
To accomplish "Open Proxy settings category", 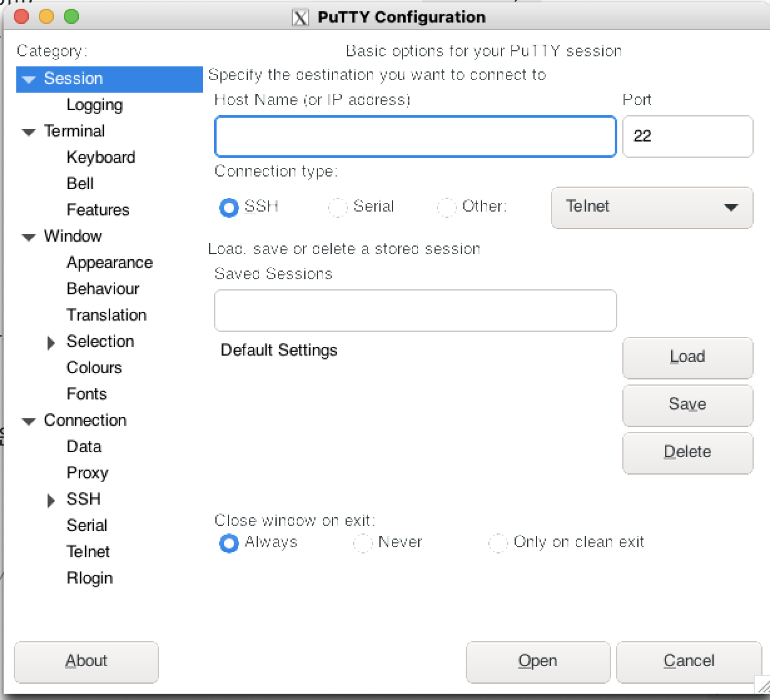I will coord(87,473).
